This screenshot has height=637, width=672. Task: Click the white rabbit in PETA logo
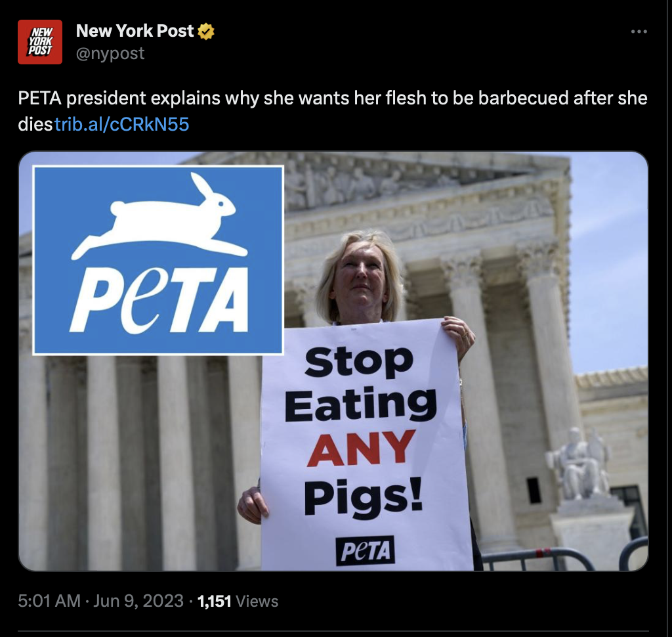[159, 217]
